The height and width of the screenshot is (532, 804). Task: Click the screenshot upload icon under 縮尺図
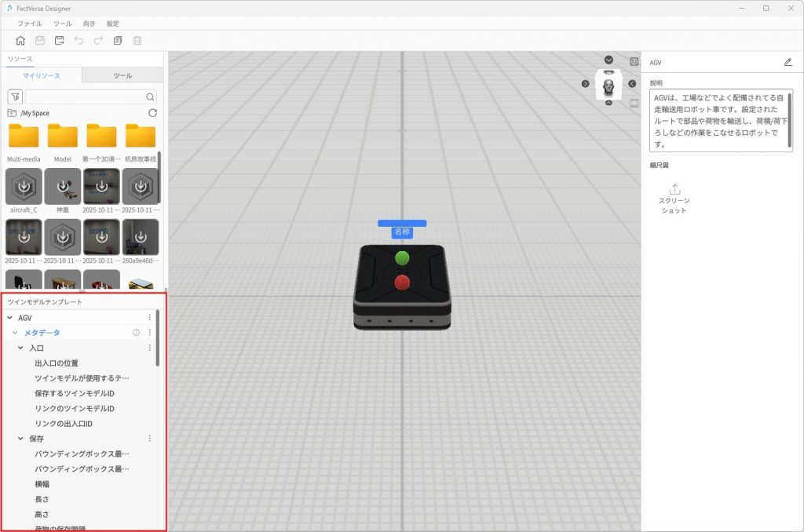[x=674, y=189]
